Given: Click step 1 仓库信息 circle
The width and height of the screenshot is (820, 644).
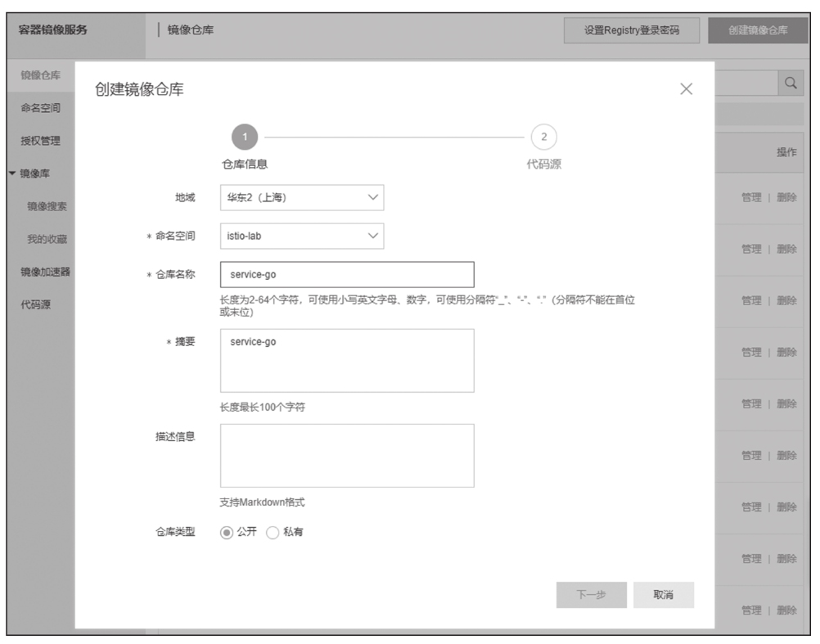Looking at the screenshot, I should (244, 136).
